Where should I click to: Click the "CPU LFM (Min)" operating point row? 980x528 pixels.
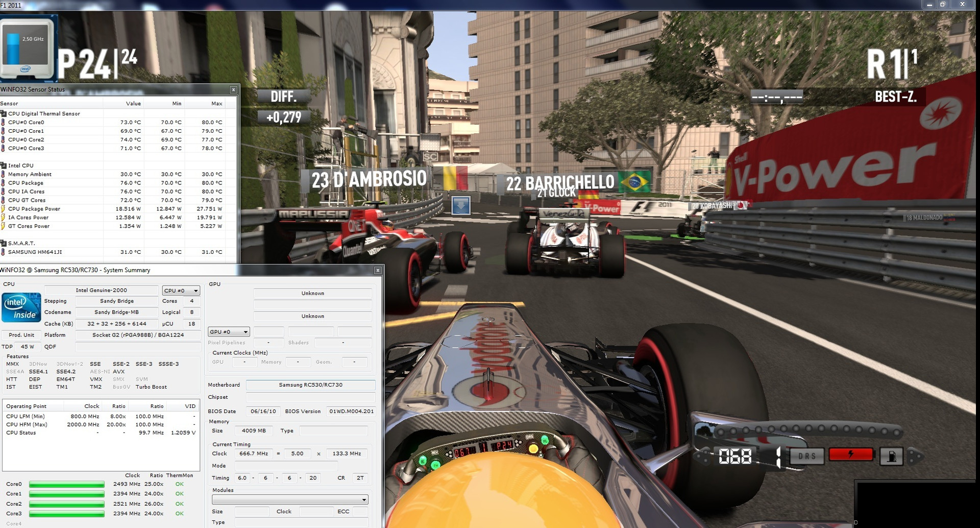[x=101, y=417]
